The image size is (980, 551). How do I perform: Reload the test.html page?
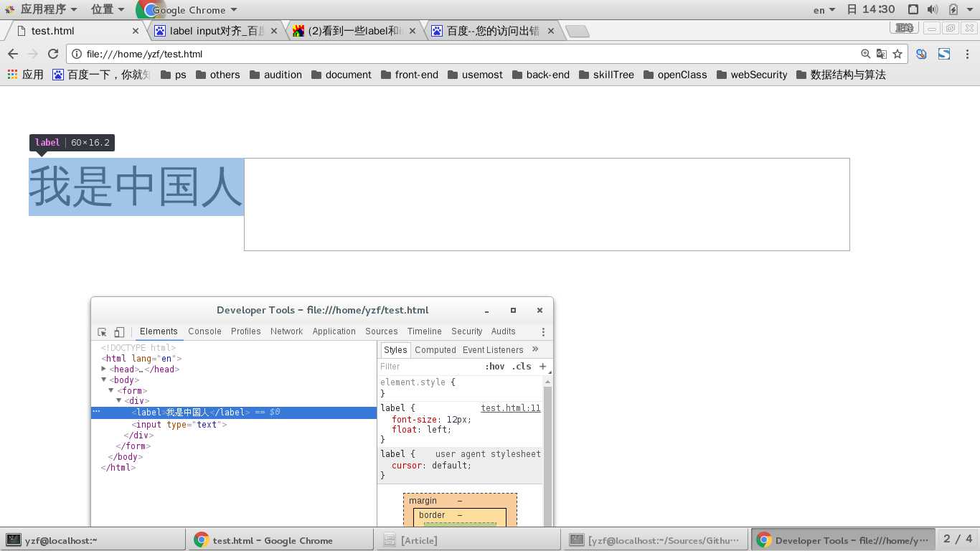click(52, 54)
